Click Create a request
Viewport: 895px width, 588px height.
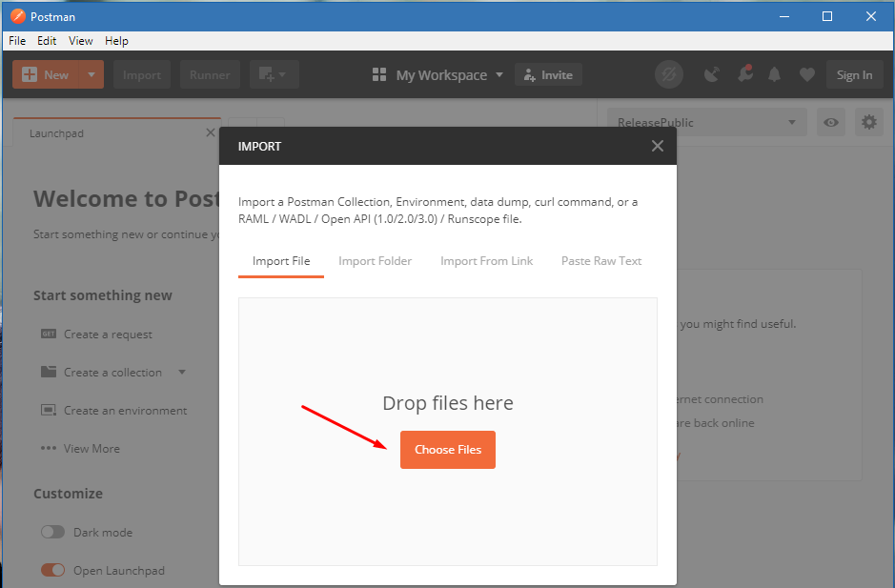pos(108,334)
